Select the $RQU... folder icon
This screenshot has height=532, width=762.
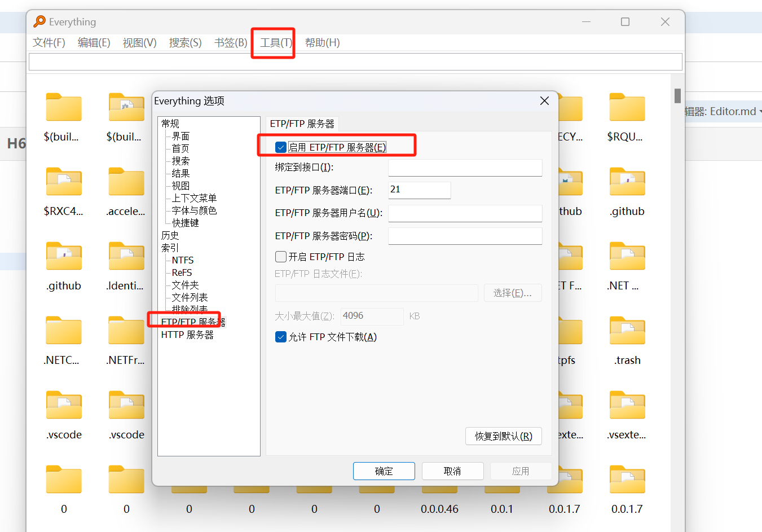[627, 107]
